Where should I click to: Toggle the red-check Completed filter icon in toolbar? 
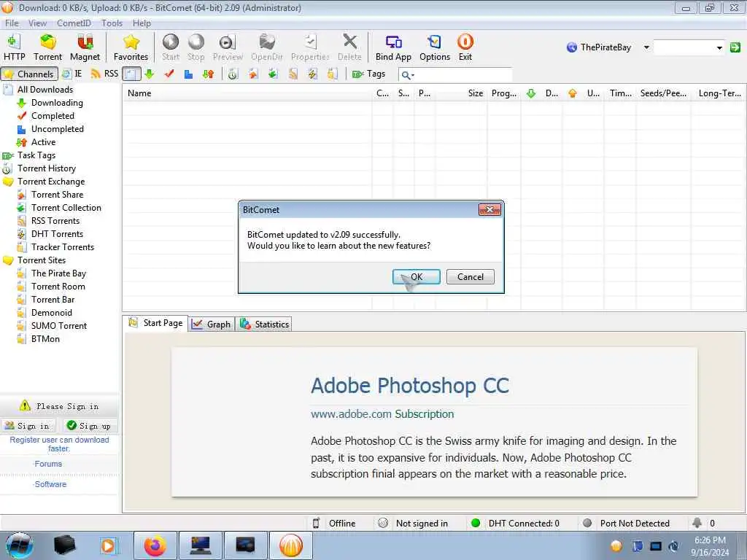(169, 74)
